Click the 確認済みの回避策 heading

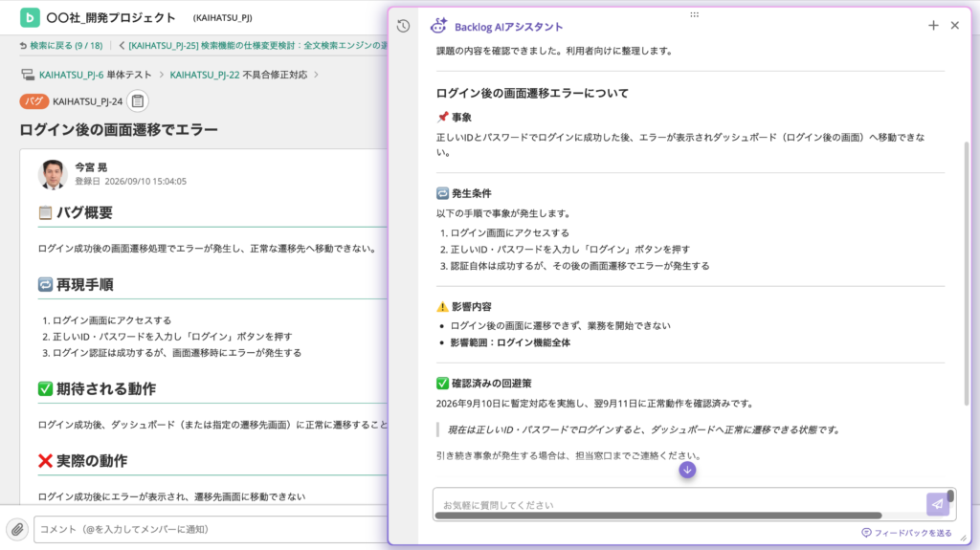pos(491,384)
